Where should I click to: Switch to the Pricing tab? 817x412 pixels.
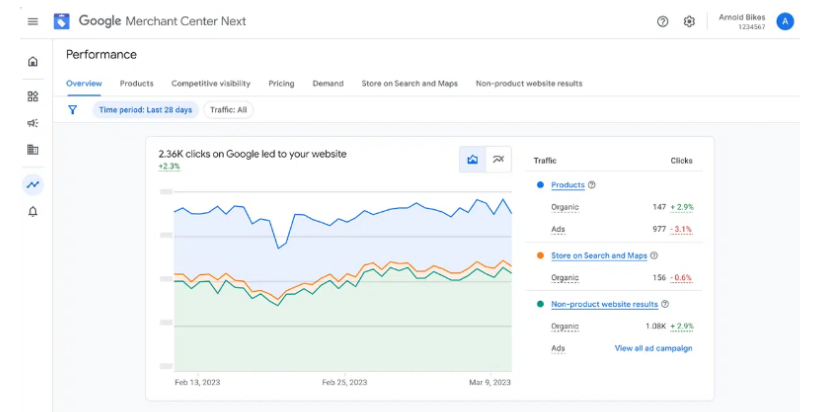281,84
